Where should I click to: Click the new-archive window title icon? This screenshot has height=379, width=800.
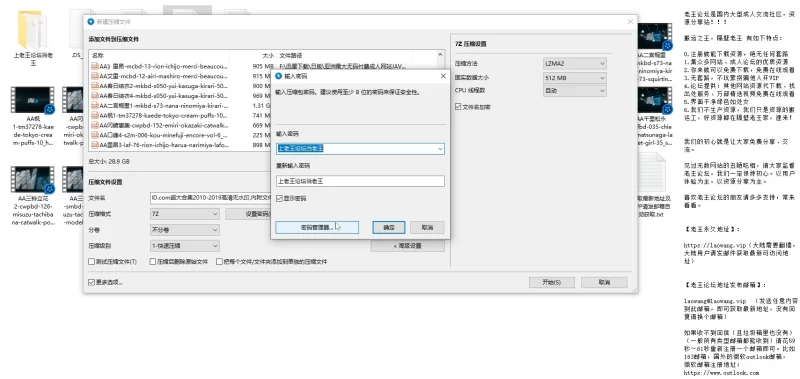pyautogui.click(x=91, y=22)
